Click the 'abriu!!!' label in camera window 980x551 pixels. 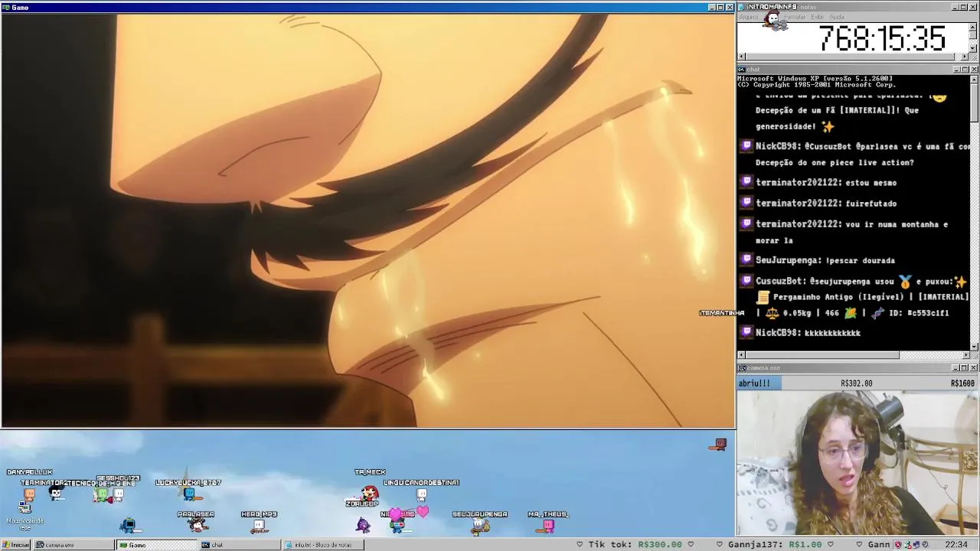click(754, 383)
